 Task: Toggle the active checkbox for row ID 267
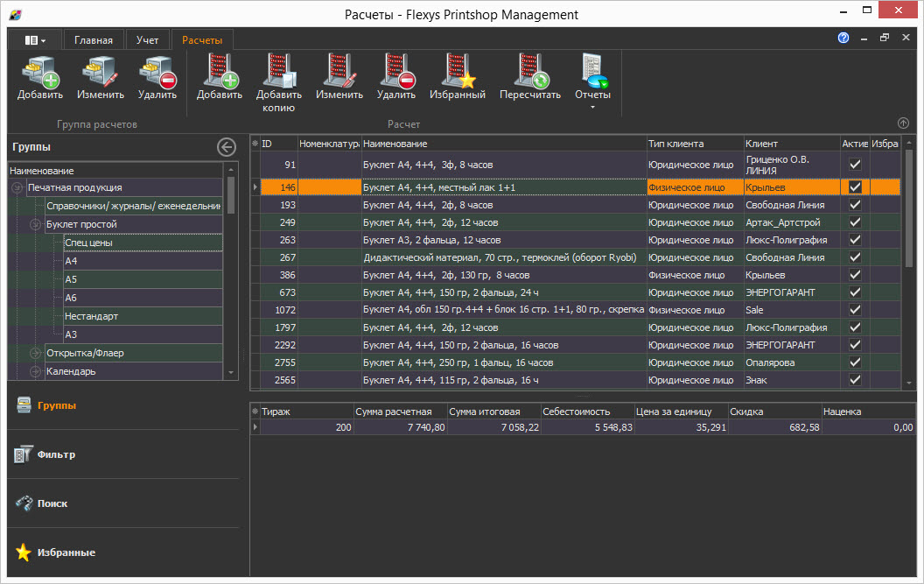(855, 257)
